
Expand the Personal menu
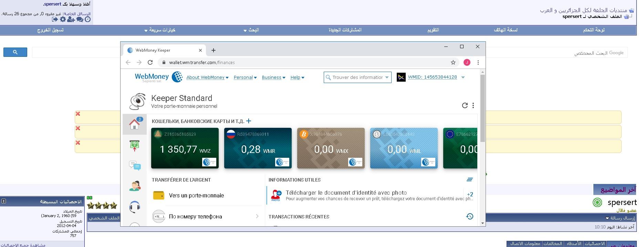[245, 78]
